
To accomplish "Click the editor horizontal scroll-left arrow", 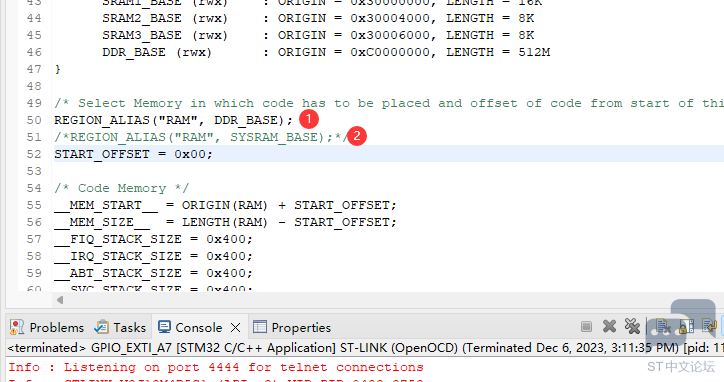I will tap(60, 300).
